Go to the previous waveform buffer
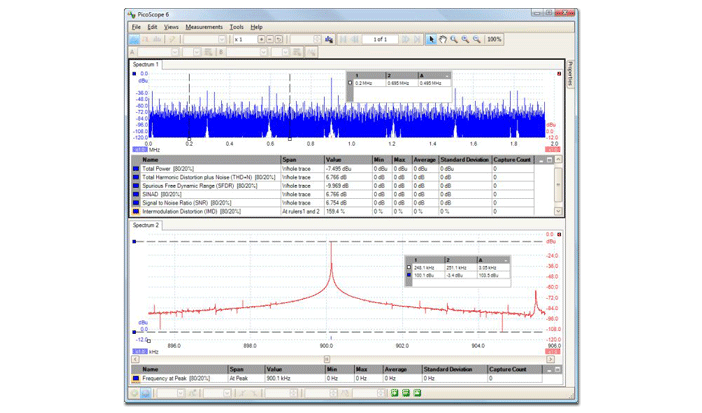This screenshot has height=413, width=702. (x=355, y=39)
